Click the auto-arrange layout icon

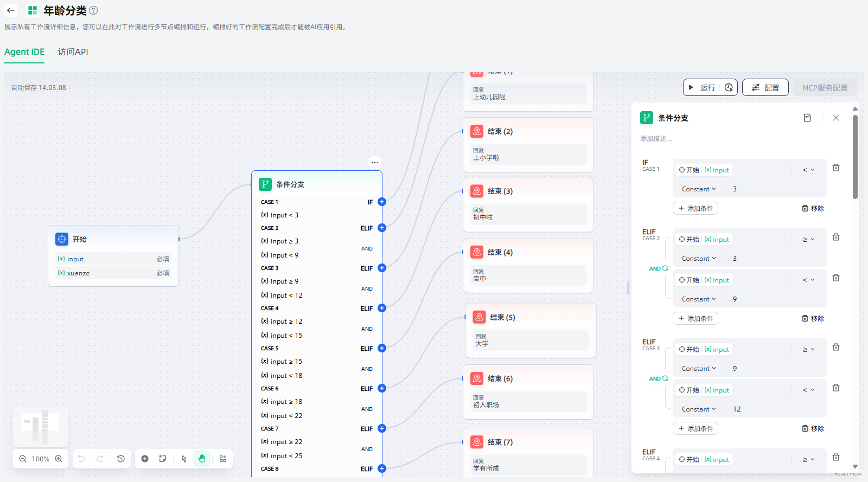pos(223,459)
